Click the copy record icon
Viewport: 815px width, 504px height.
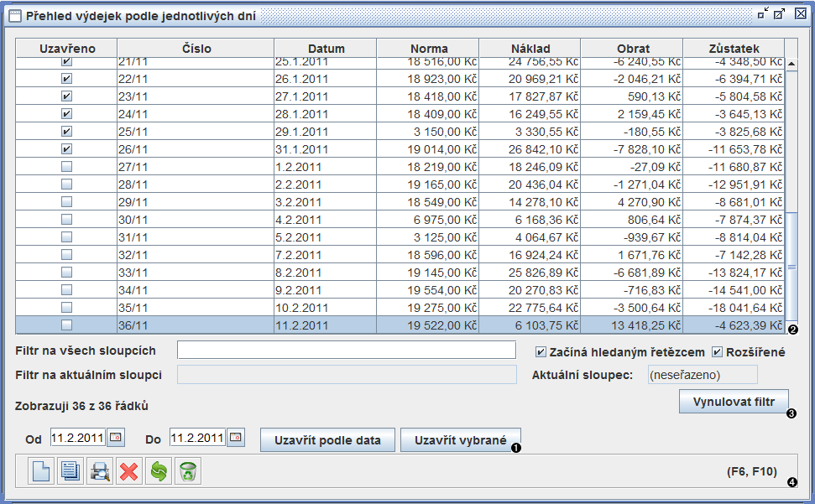point(71,471)
